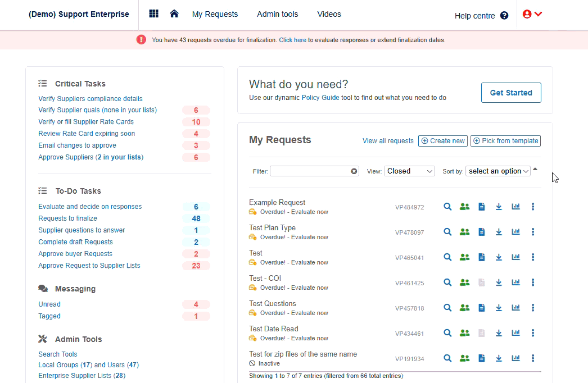588x383 pixels.
Task: Open chart icon for Test - COI
Action: pyautogui.click(x=515, y=282)
